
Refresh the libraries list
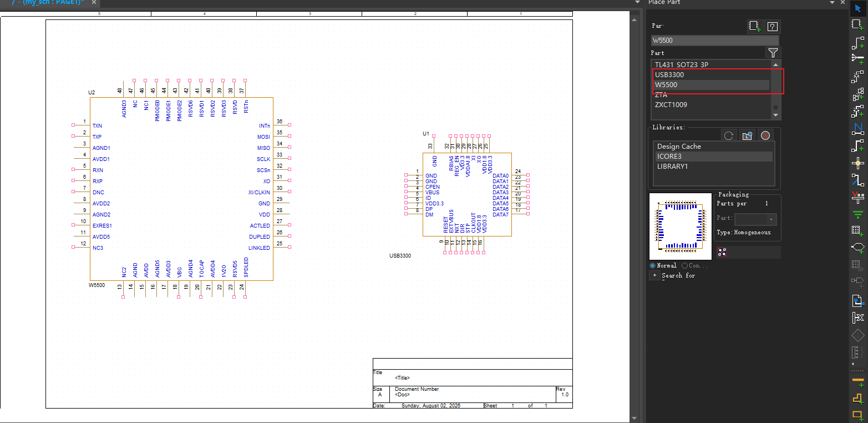coord(729,135)
